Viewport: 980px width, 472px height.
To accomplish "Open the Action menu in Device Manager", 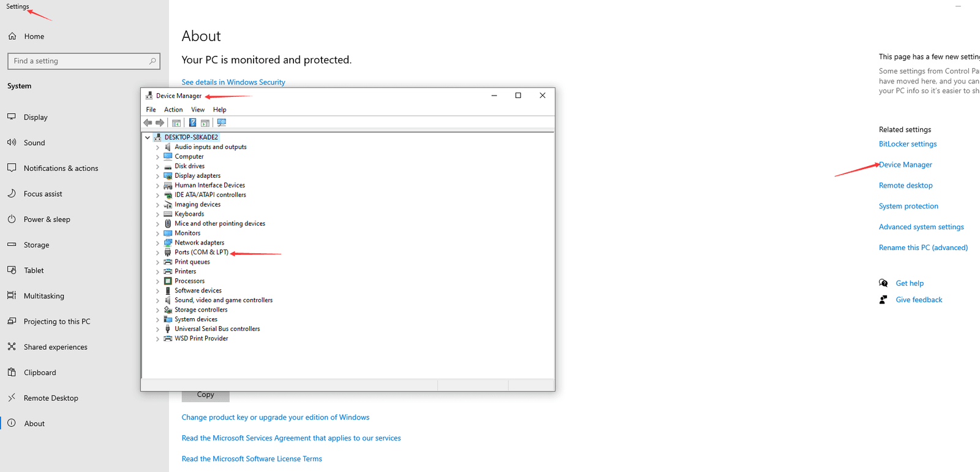I will [173, 110].
